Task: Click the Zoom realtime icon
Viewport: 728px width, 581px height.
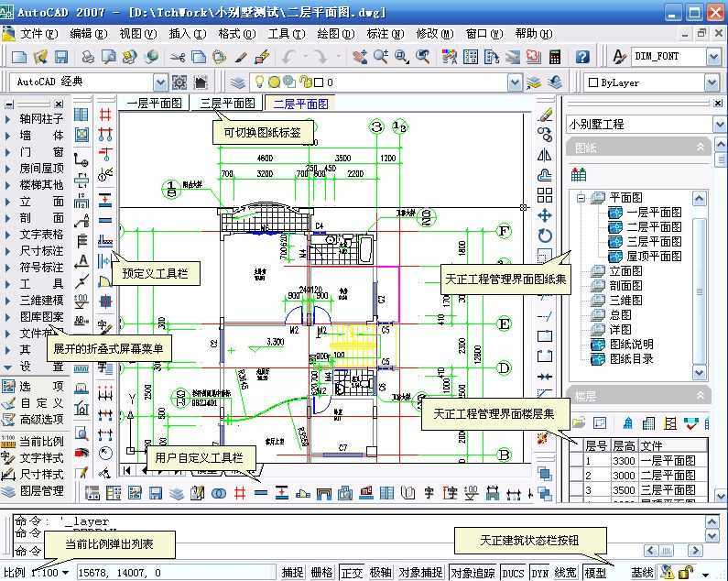Action: [381, 57]
